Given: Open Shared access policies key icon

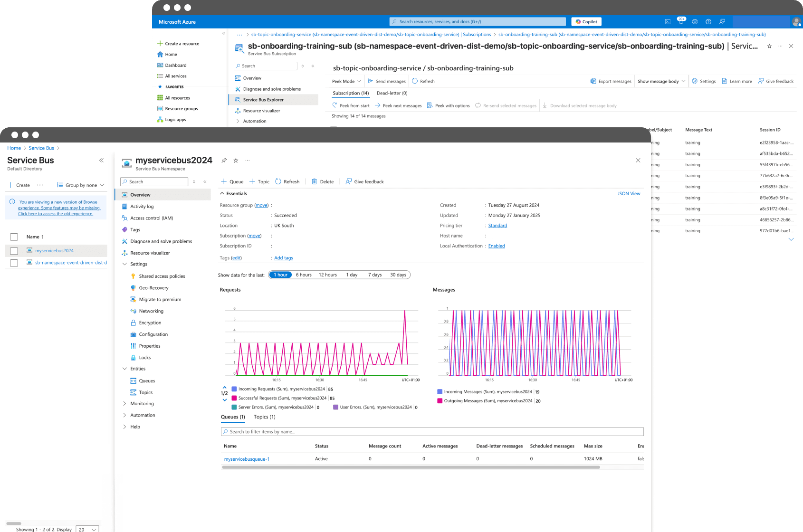Looking at the screenshot, I should click(134, 276).
